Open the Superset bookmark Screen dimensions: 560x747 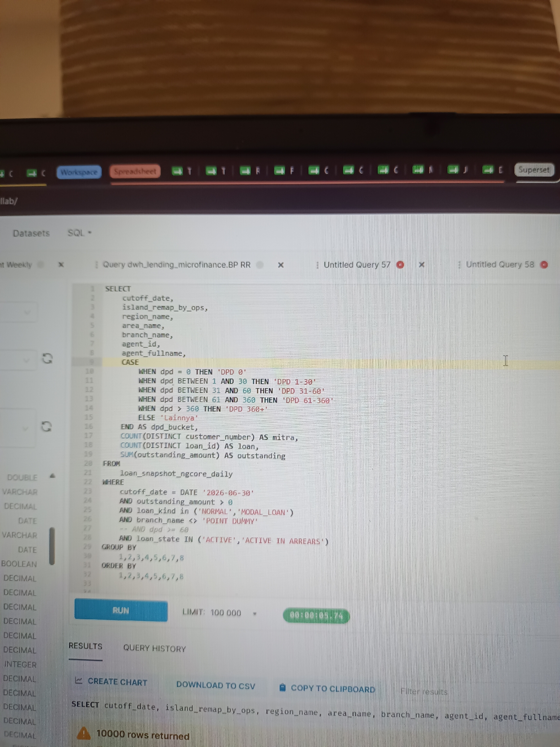[x=534, y=170]
